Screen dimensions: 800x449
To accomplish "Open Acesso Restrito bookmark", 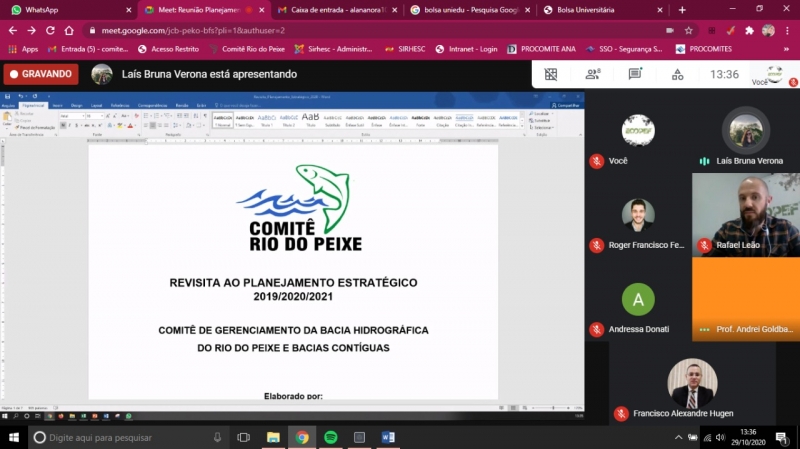I will [169, 49].
